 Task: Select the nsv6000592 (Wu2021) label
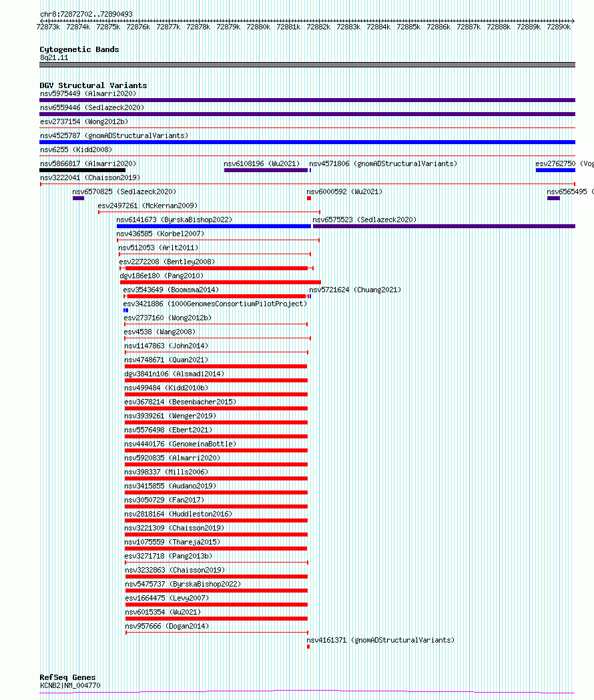(x=344, y=192)
